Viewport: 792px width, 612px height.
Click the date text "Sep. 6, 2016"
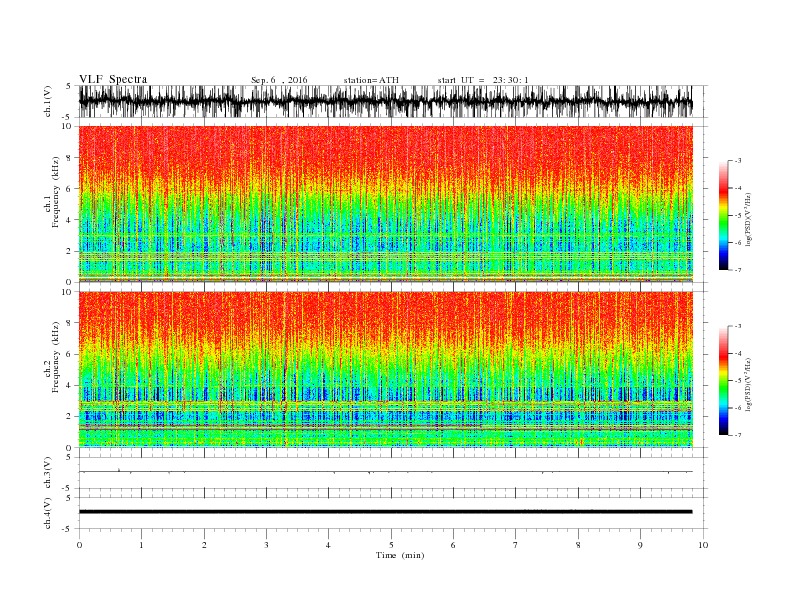(x=279, y=80)
